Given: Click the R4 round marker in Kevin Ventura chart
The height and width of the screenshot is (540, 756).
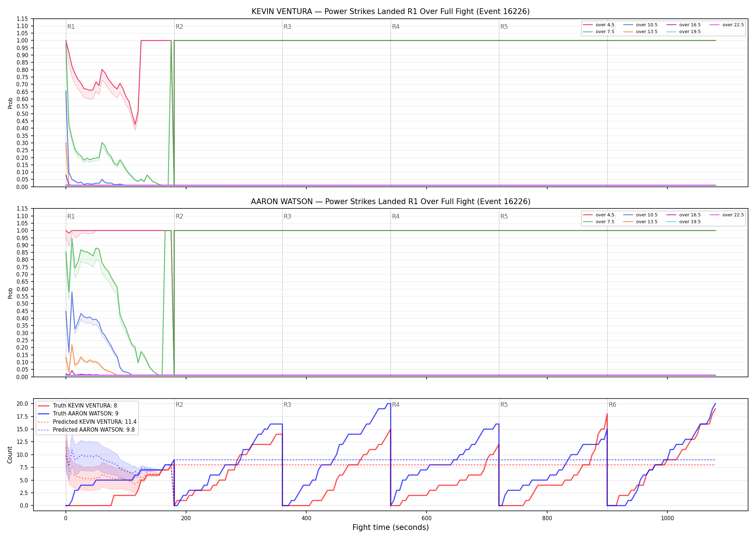Looking at the screenshot, I should point(396,27).
